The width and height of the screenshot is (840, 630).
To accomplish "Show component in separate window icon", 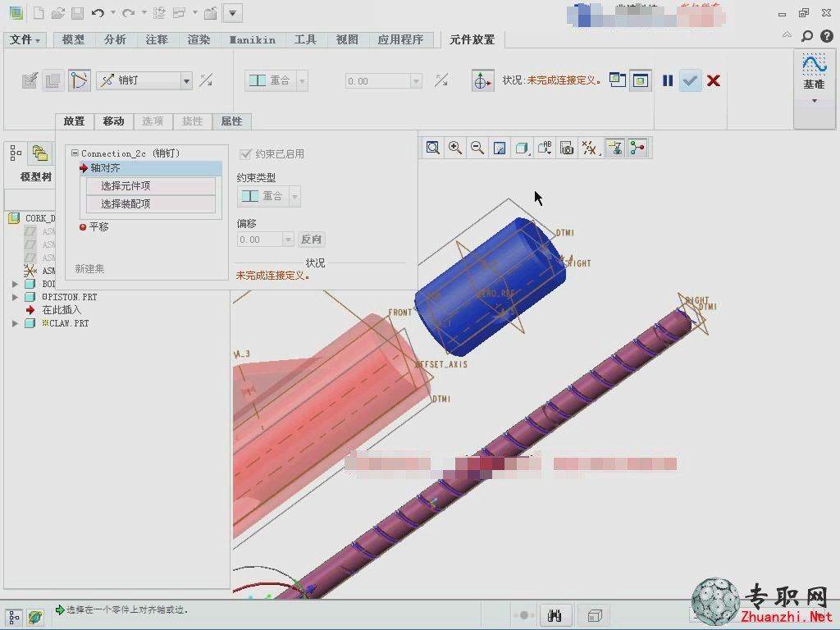I will point(618,80).
